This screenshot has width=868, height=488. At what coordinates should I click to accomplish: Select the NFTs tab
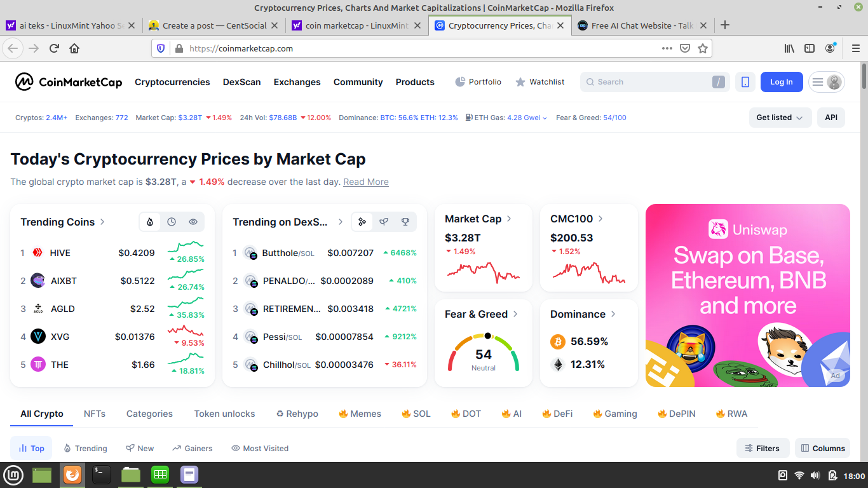click(x=95, y=414)
